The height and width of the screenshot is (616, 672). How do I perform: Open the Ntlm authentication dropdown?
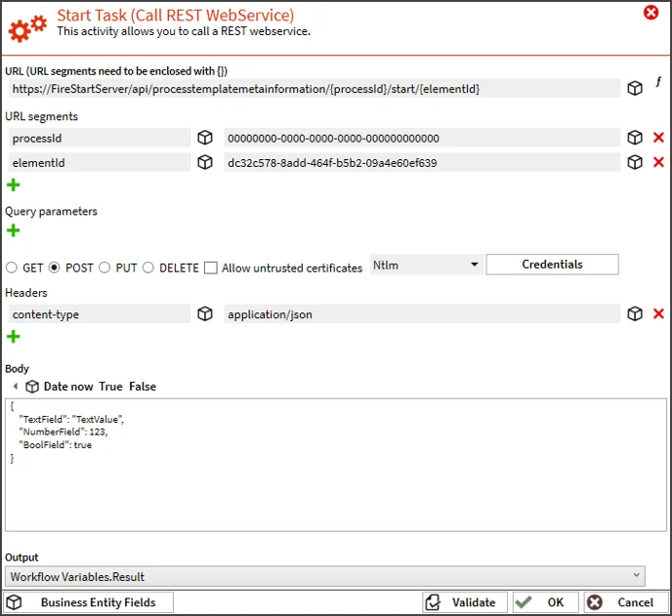[425, 265]
